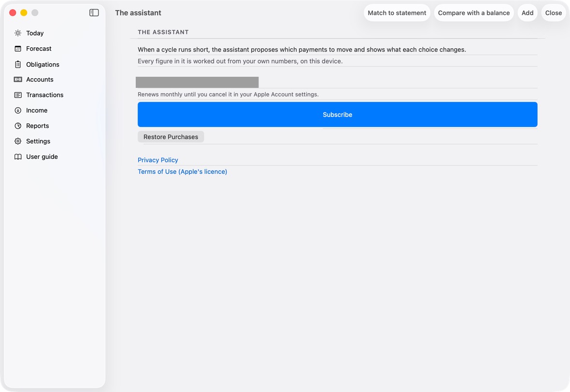The image size is (570, 392).
Task: Open the Today section
Action: [35, 33]
